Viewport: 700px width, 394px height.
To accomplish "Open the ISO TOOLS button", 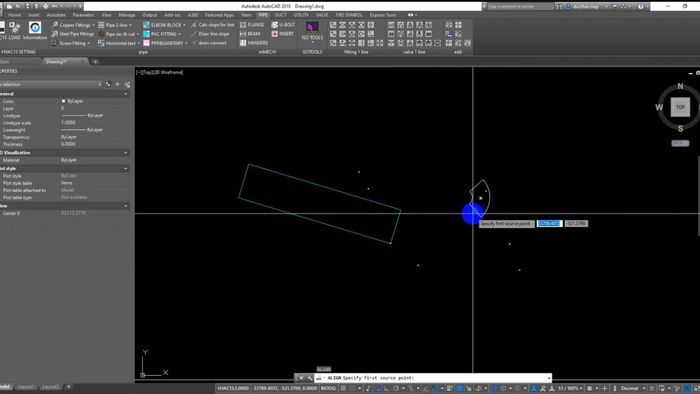I will (312, 31).
